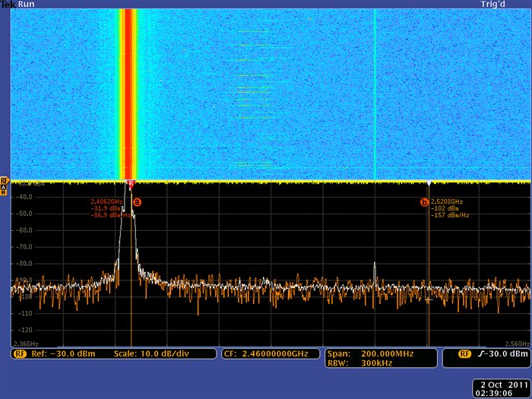
Task: Click the red carrier band in spectrogram
Action: click(x=128, y=94)
